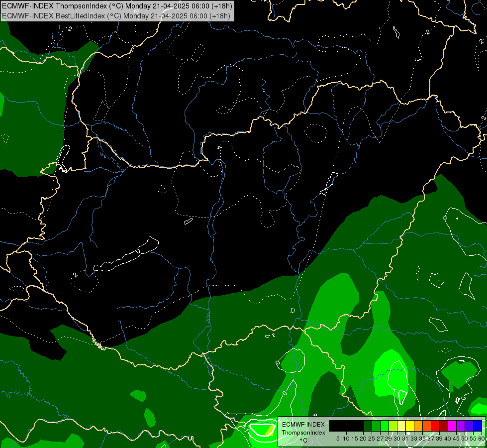Viewport: 487px width, 448px height.
Task: Click the legend tick label 25
Action: tap(372, 439)
